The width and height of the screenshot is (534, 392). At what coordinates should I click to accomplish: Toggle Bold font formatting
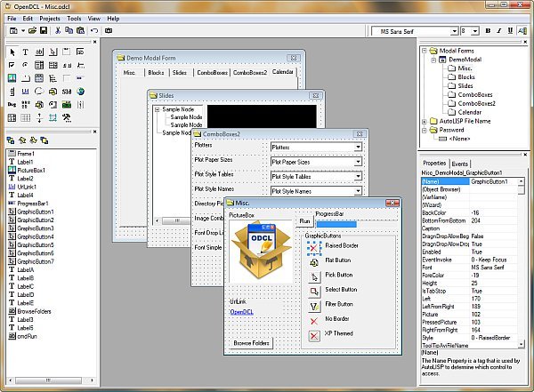(x=488, y=31)
